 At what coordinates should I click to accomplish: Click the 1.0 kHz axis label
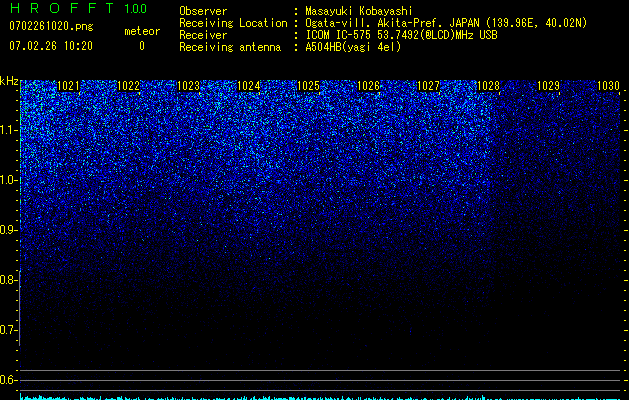click(9, 180)
